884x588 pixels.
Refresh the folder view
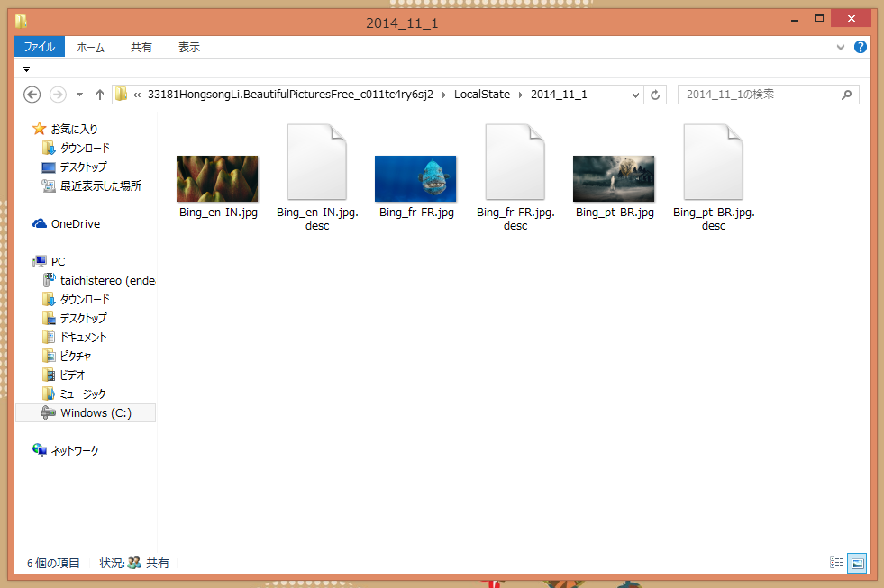(655, 95)
